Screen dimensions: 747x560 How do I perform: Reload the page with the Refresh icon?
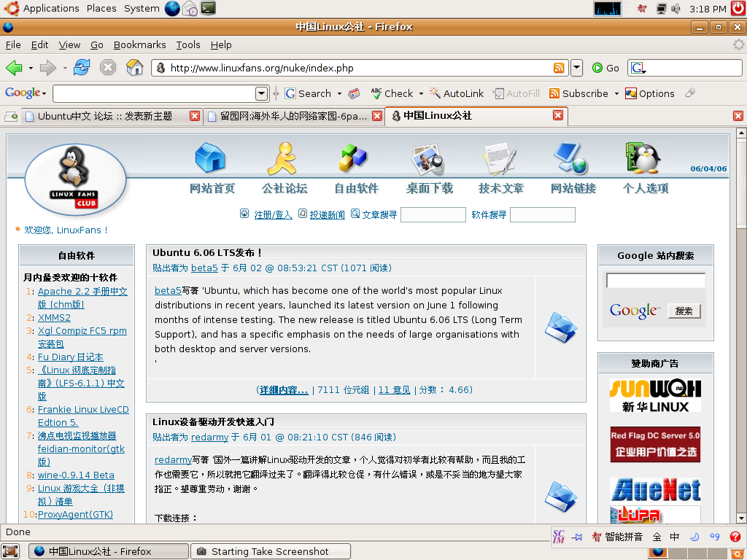point(82,68)
